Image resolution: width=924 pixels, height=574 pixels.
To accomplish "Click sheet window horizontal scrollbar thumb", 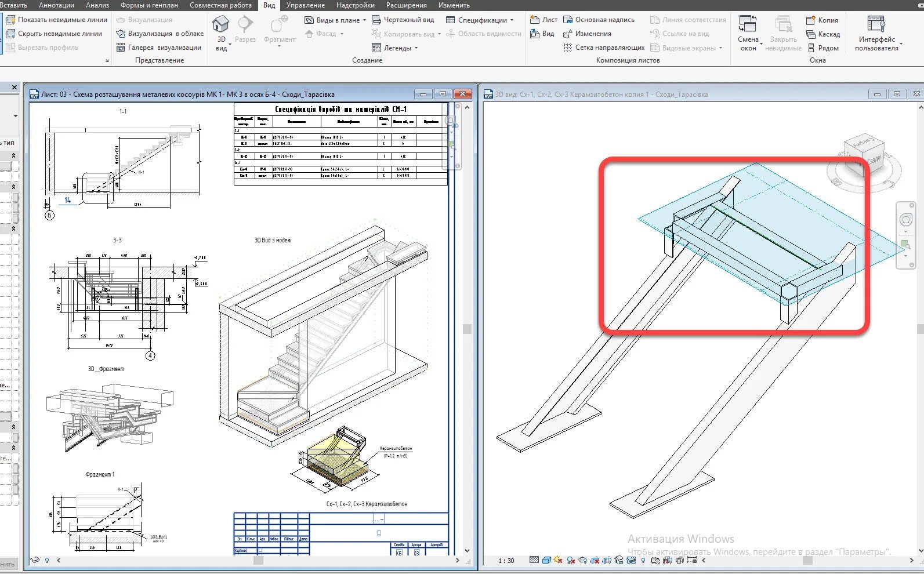I will click(x=259, y=560).
